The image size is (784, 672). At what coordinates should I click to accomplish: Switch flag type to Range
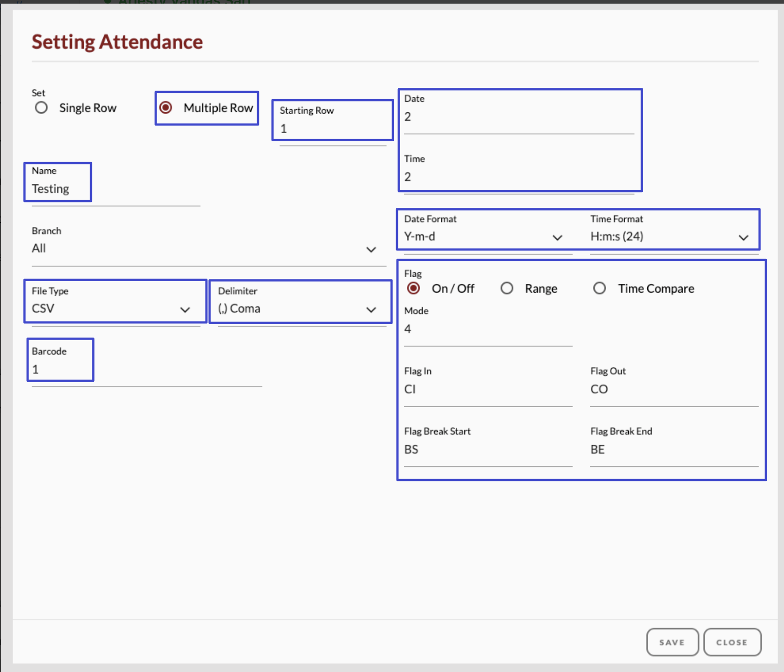pos(507,288)
